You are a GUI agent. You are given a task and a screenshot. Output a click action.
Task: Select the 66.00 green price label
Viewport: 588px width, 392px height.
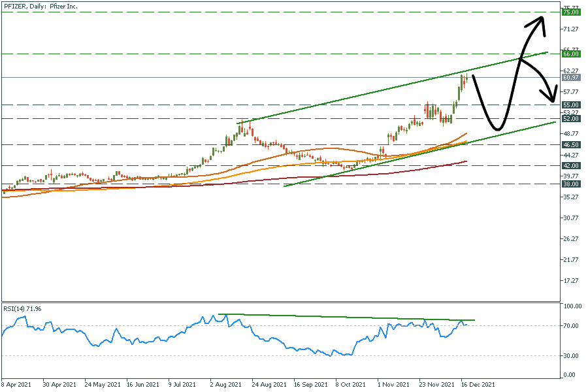pos(571,54)
